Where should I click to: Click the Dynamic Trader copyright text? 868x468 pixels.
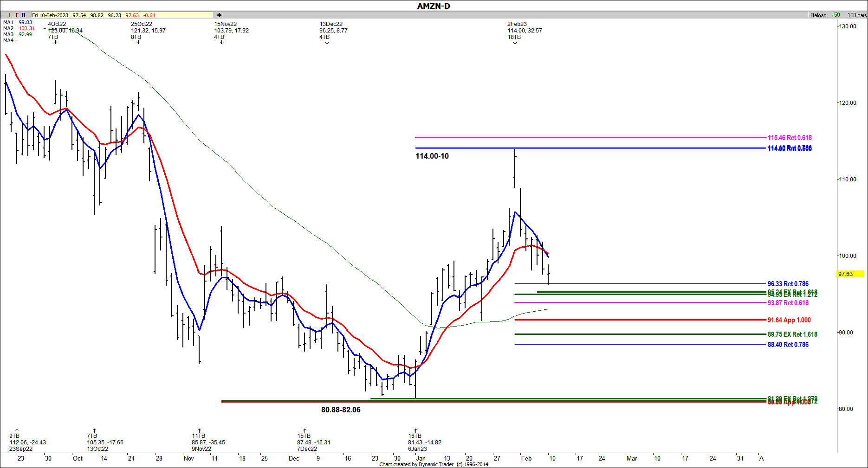[434, 464]
